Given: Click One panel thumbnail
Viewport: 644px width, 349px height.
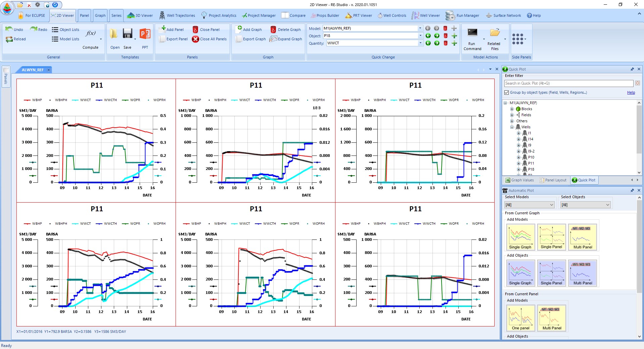Looking at the screenshot, I should [x=520, y=318].
